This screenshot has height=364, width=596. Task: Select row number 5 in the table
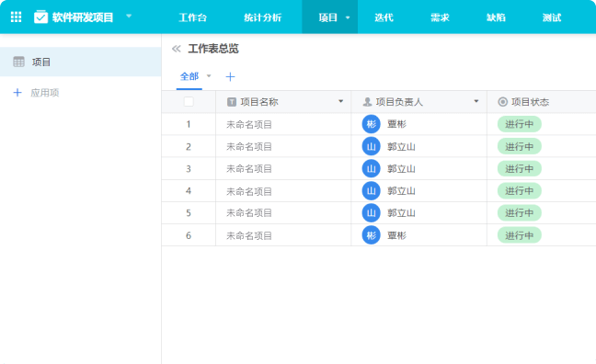[189, 212]
